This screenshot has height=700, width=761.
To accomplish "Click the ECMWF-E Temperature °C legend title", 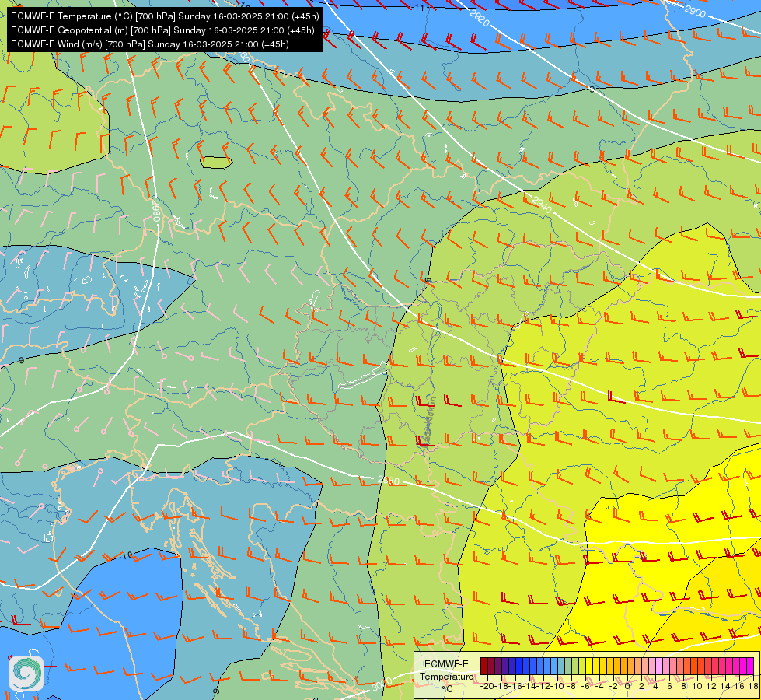I will [x=446, y=676].
